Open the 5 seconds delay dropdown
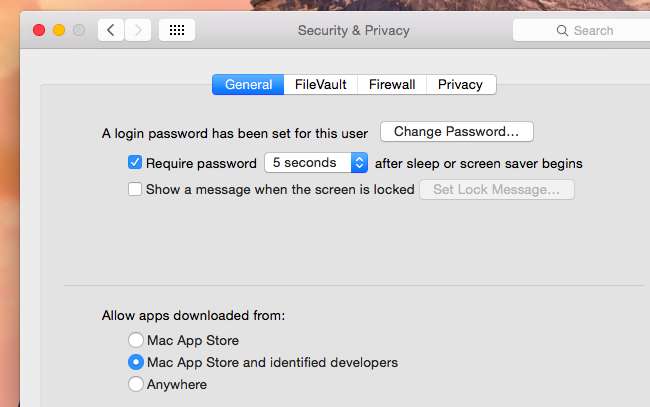Viewport: 650px width, 407px height. pos(316,162)
